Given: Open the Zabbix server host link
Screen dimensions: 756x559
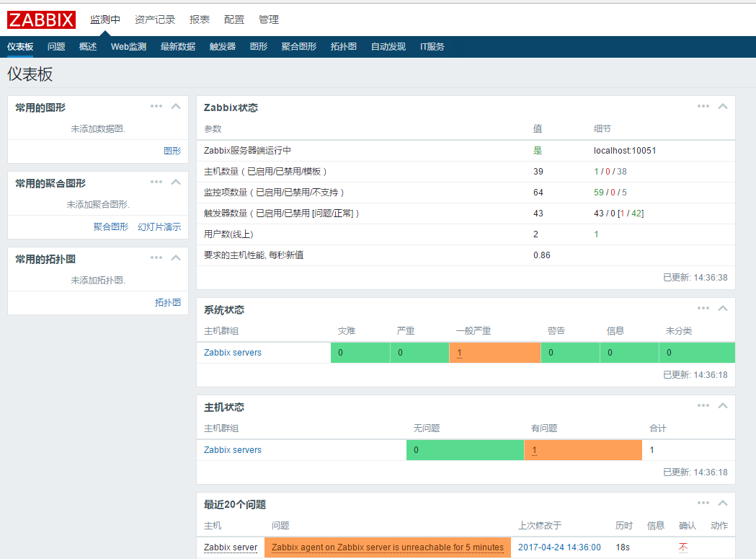Looking at the screenshot, I should click(x=231, y=547).
